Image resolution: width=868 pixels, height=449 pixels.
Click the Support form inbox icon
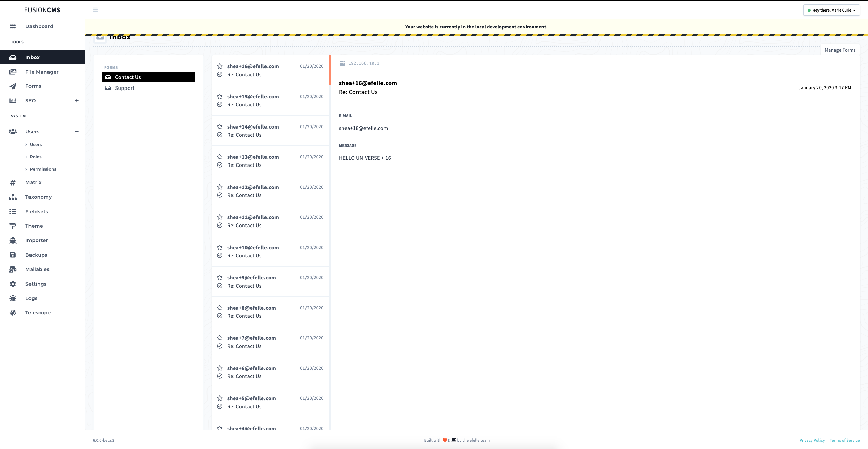108,88
